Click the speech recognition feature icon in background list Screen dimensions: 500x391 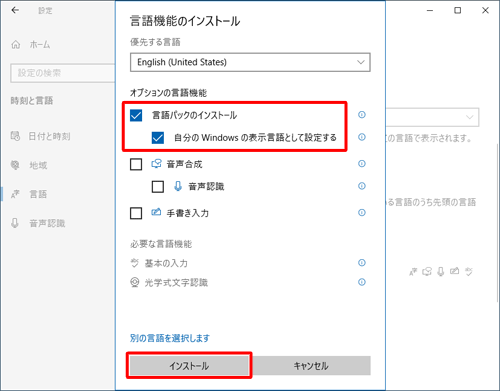coord(441,272)
